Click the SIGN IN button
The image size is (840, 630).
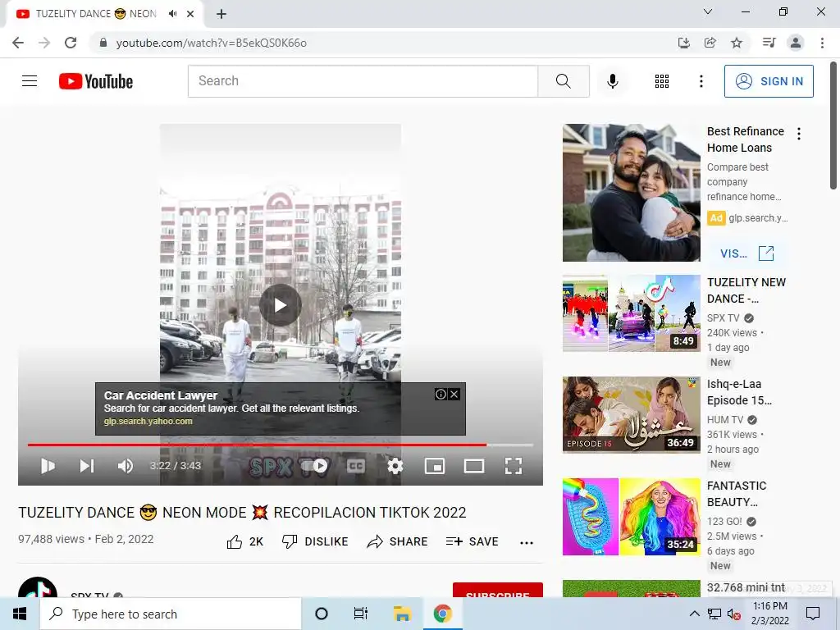769,81
